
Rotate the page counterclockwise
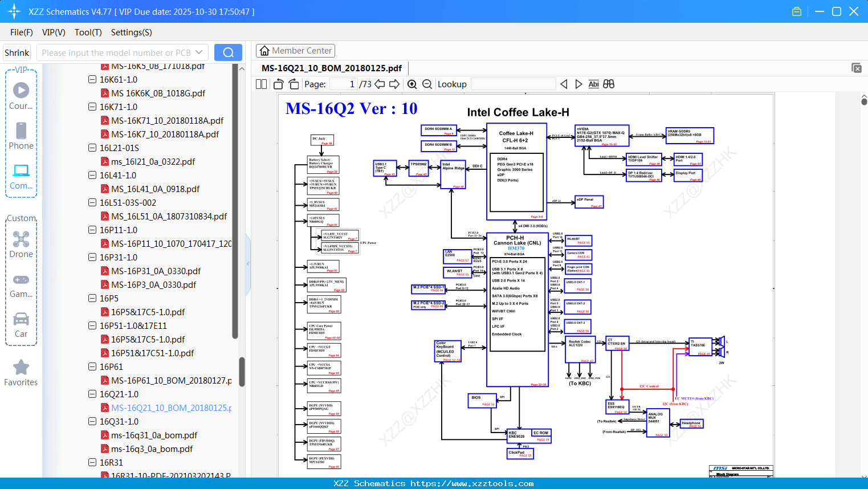279,84
